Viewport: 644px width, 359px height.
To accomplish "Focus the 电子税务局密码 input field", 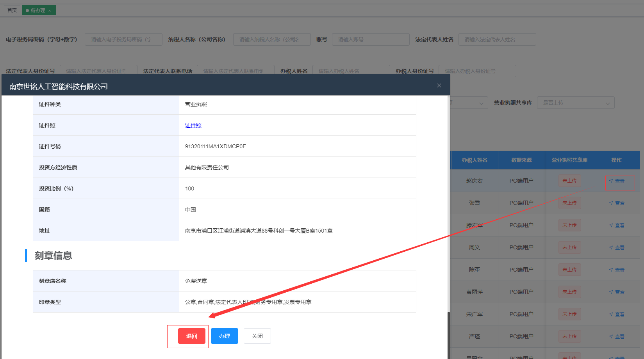I will pos(123,39).
